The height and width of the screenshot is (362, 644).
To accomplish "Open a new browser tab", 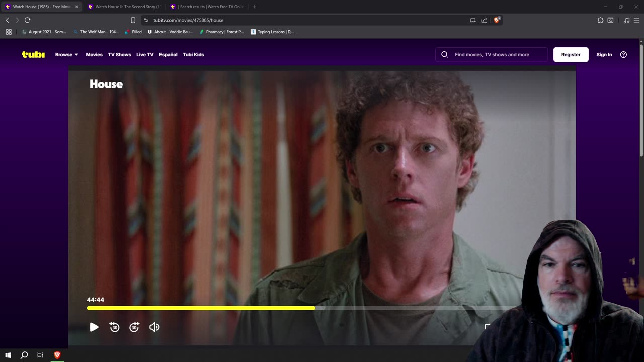I will tap(254, 7).
